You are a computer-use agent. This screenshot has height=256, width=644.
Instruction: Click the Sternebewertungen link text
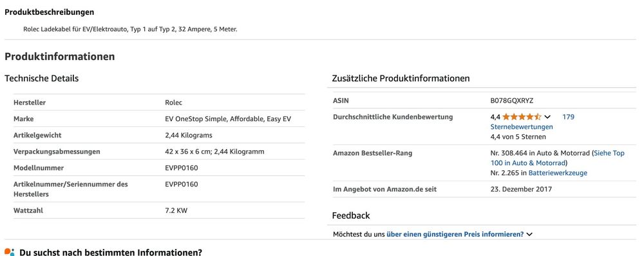522,127
